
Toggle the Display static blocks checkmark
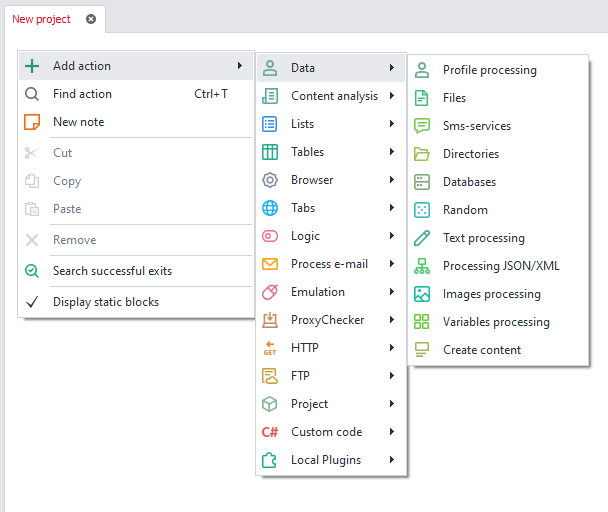tap(32, 302)
